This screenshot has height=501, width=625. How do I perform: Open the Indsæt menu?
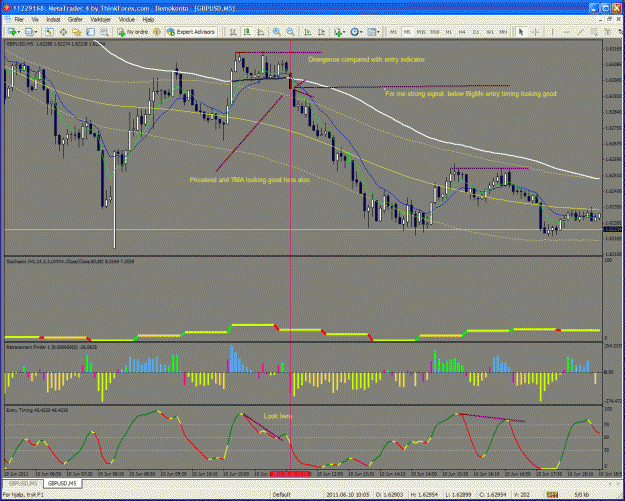53,19
